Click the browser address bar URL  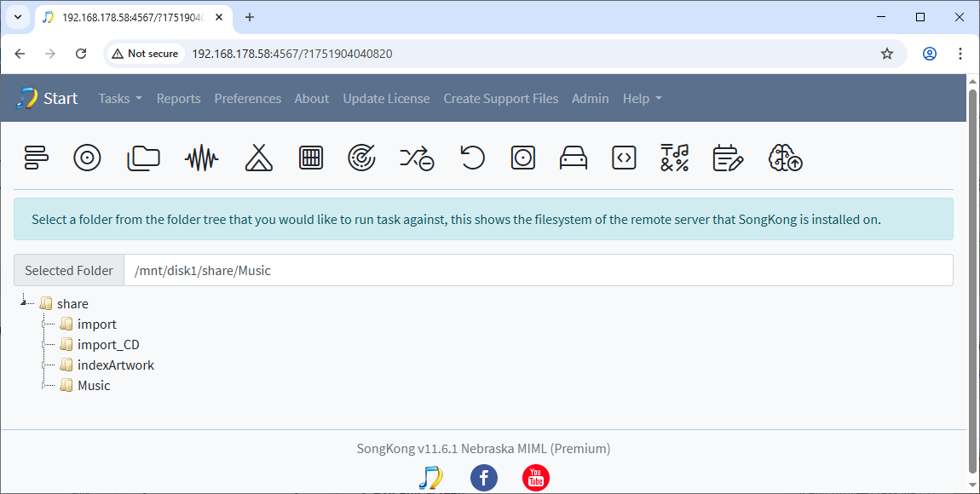click(x=292, y=54)
